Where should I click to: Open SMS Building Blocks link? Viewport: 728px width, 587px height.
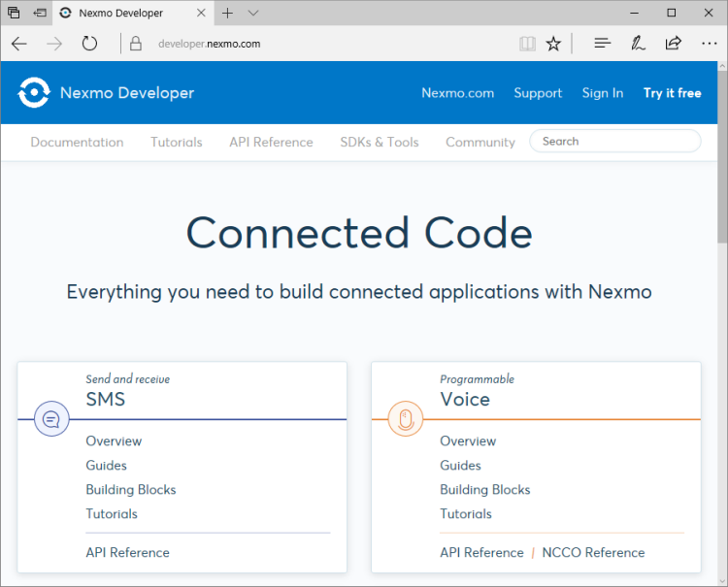tap(131, 490)
